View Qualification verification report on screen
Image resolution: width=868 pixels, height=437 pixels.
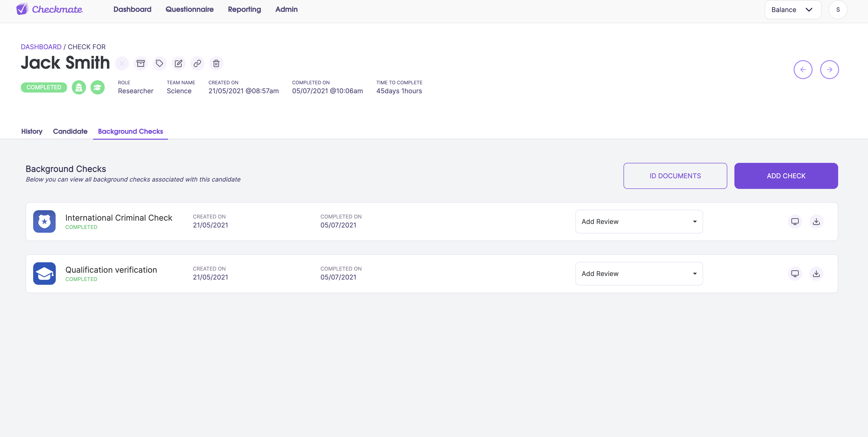795,273
